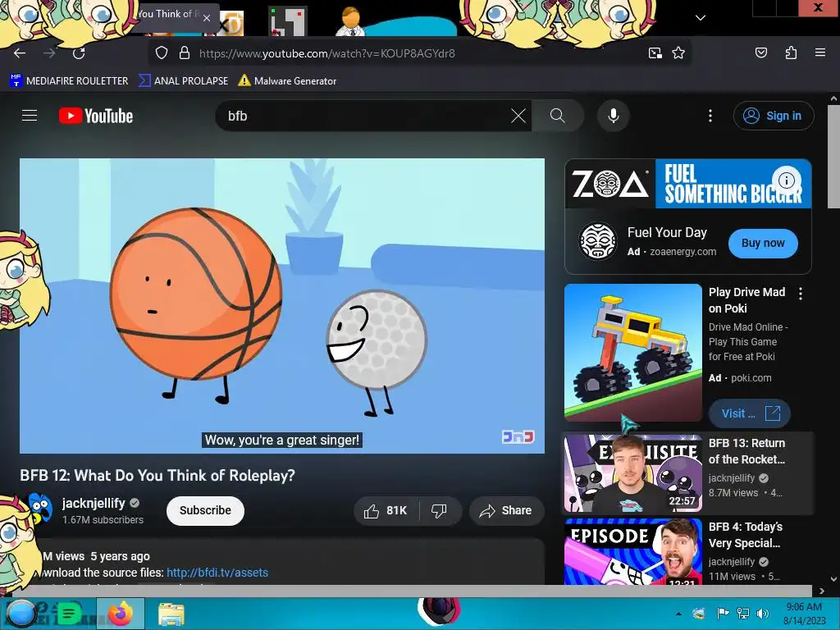Open the Windows Start orb
Screen dimensions: 840x630
pos(21,614)
